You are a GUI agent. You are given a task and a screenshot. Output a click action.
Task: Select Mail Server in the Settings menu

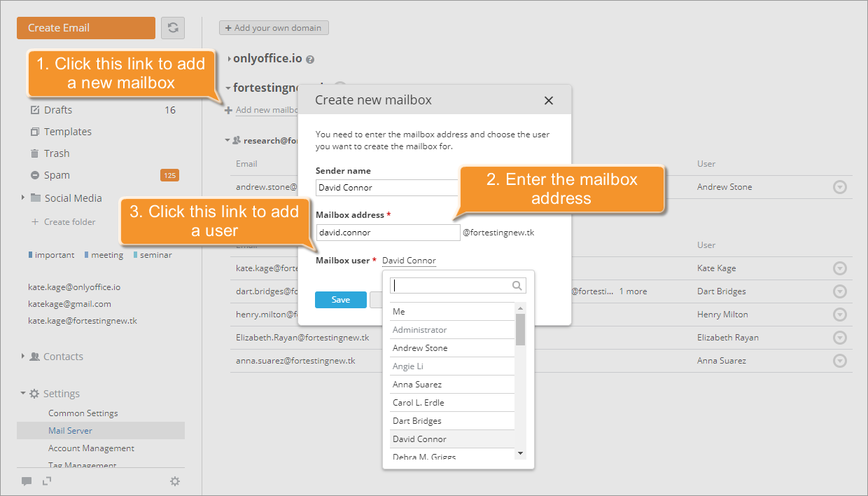click(x=69, y=430)
